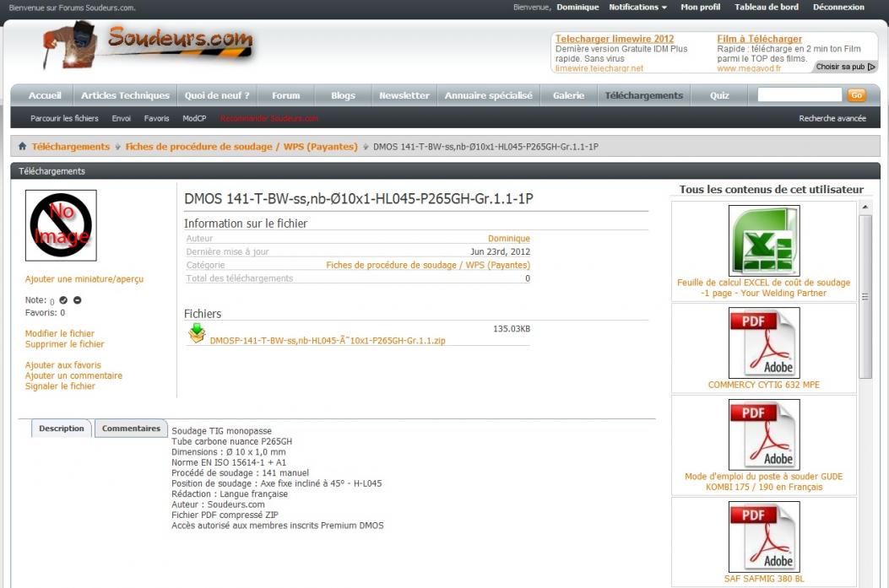Click the home icon in the breadcrumb
The width and height of the screenshot is (889, 588).
pos(23,147)
